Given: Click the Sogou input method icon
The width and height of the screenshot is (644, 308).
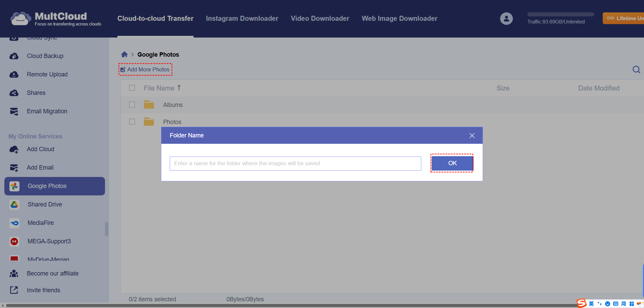Looking at the screenshot, I should [x=582, y=303].
